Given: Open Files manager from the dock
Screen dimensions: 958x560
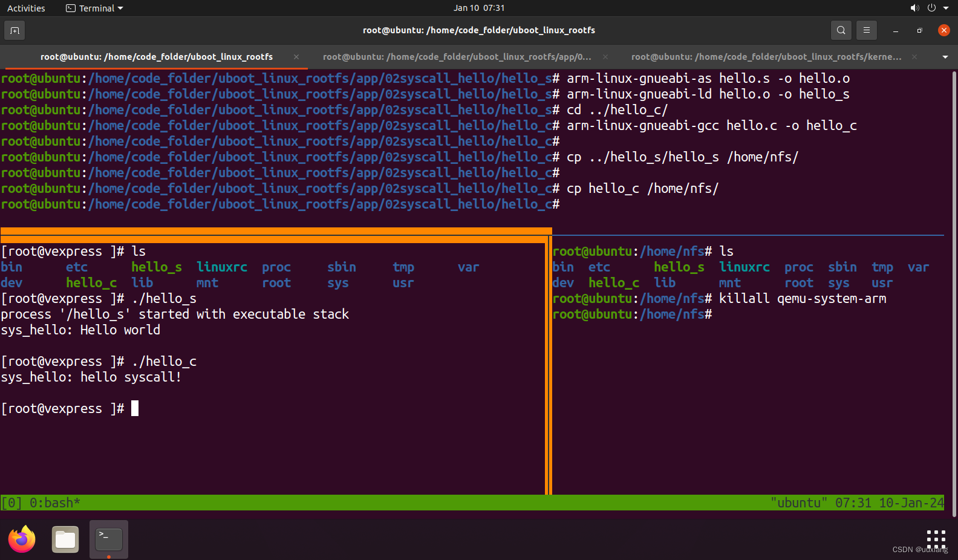Looking at the screenshot, I should [65, 539].
